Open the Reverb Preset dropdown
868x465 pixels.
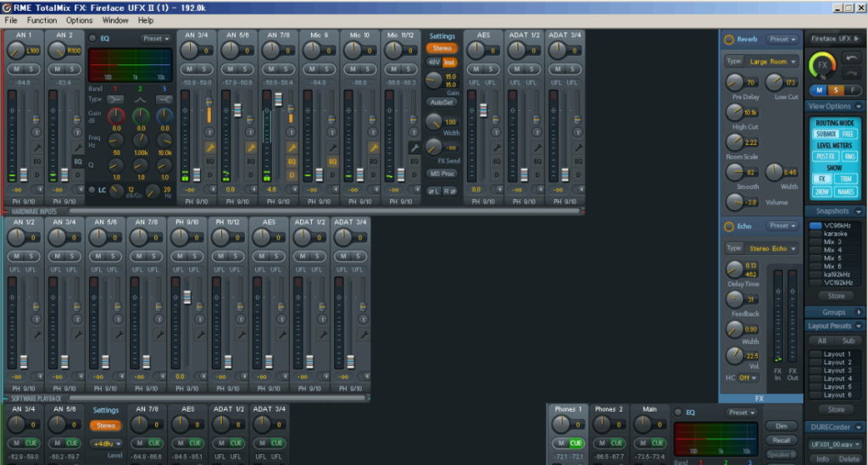[x=782, y=39]
